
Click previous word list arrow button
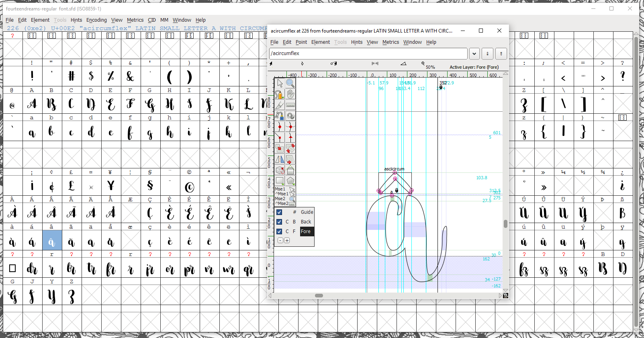(x=487, y=53)
